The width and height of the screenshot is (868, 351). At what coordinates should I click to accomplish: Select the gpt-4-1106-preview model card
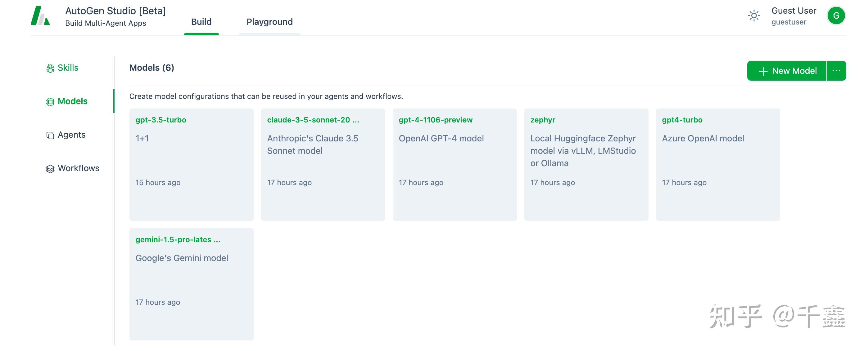click(454, 164)
